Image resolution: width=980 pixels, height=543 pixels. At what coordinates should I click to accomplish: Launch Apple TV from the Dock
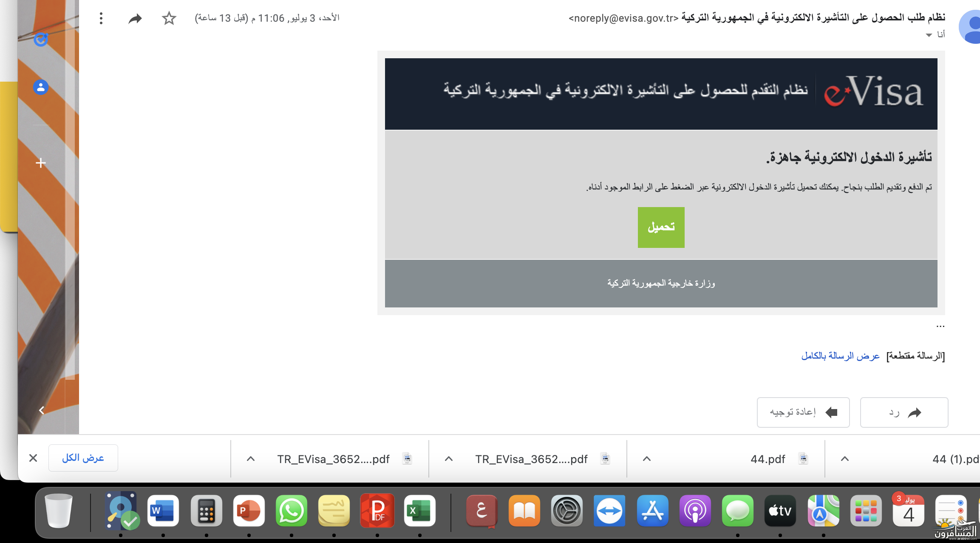tap(780, 511)
